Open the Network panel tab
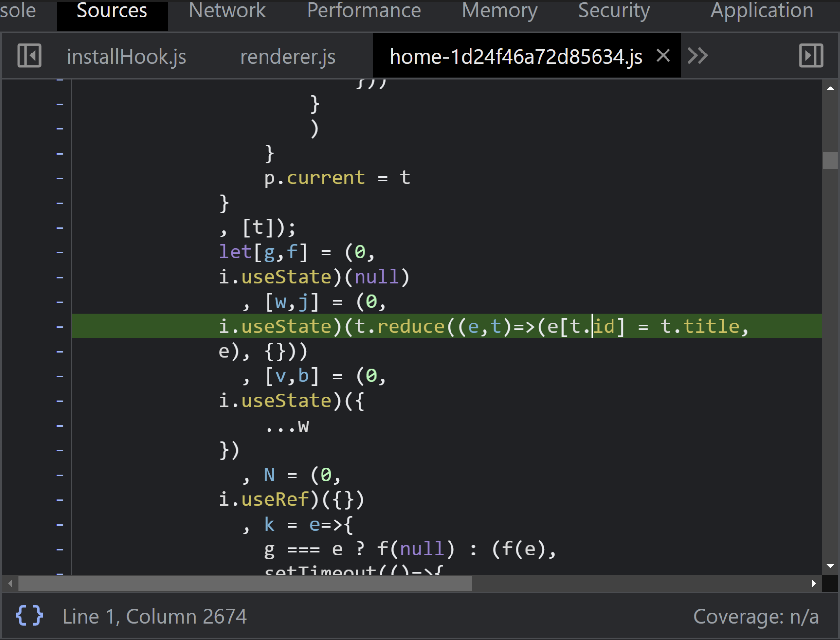Screen dimensions: 840x640 click(227, 11)
